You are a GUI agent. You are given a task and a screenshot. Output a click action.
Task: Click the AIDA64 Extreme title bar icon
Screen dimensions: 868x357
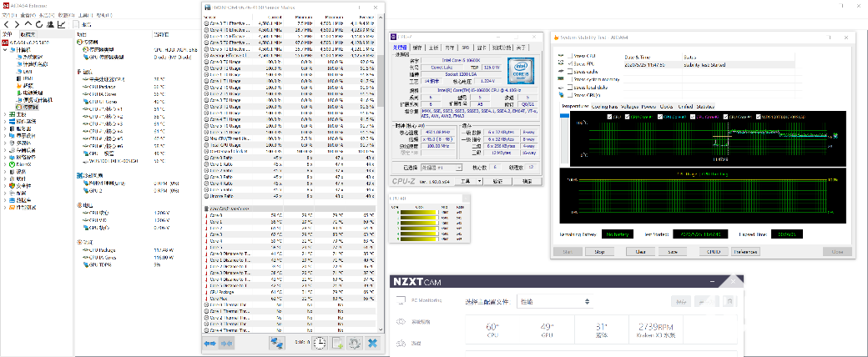pos(5,6)
